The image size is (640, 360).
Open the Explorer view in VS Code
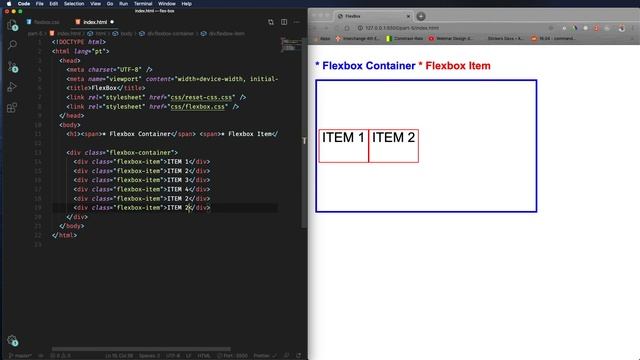pos(12,25)
